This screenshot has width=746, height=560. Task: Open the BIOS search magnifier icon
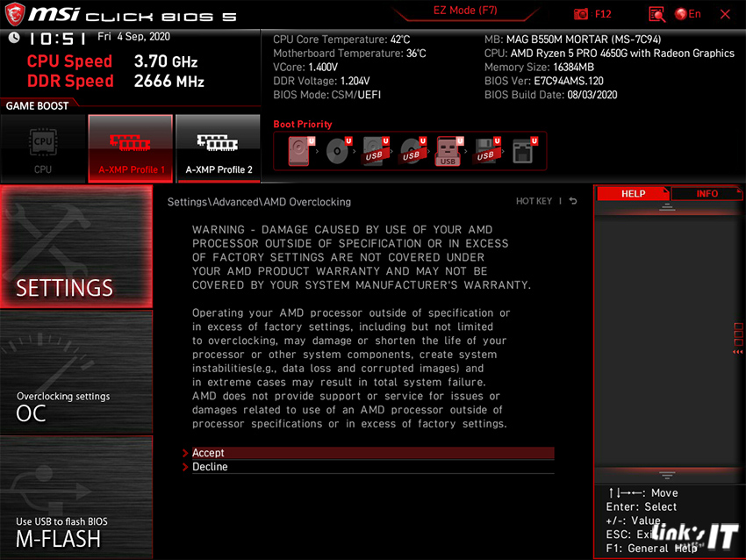656,14
